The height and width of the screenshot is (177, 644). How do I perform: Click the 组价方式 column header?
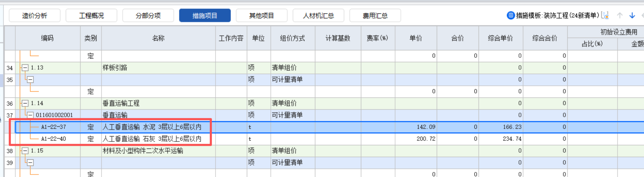coord(293,38)
